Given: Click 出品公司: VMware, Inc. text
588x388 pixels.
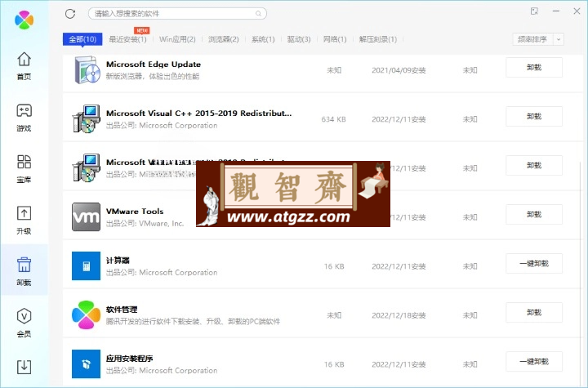Looking at the screenshot, I should pos(145,223).
